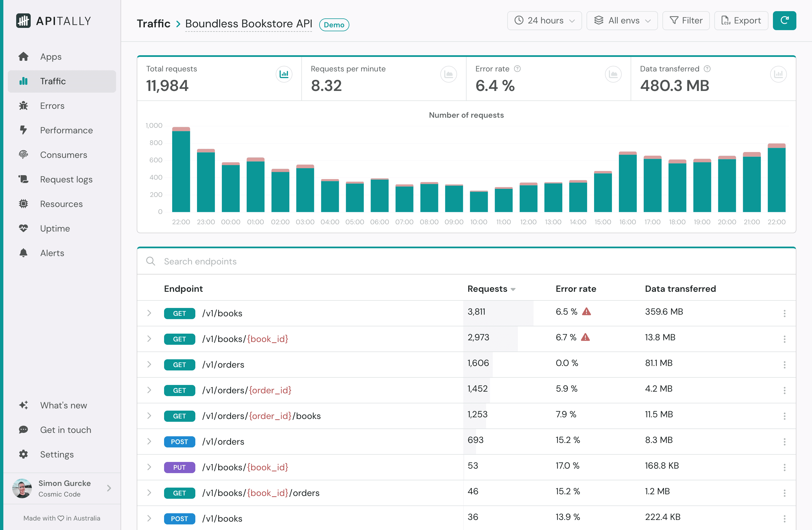Toggle chart view on Data transferred card

coord(778,74)
